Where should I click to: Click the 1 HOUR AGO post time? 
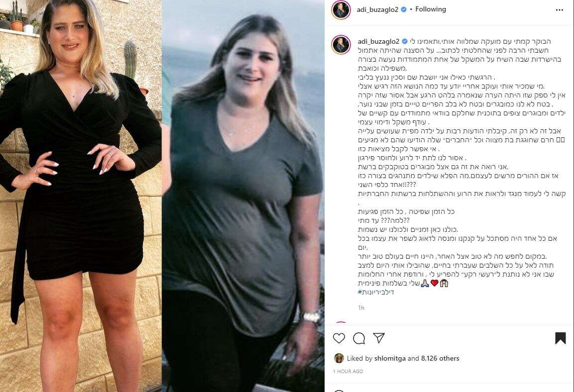click(x=348, y=371)
